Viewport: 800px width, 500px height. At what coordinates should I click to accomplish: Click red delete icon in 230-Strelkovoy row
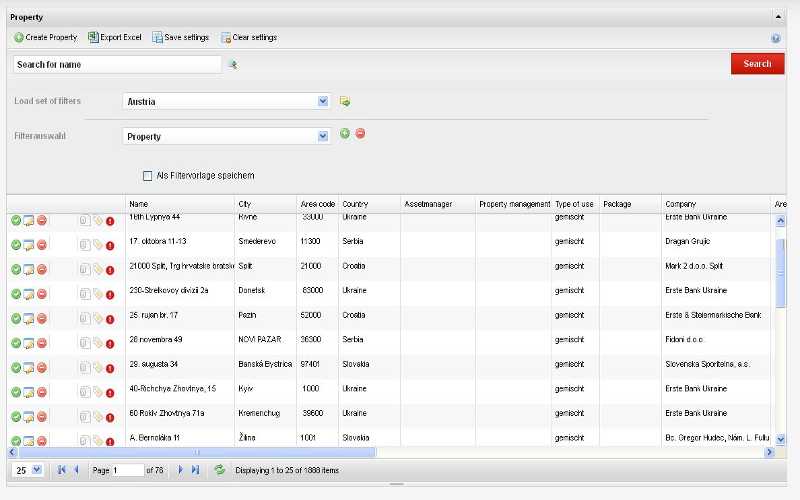(x=42, y=294)
